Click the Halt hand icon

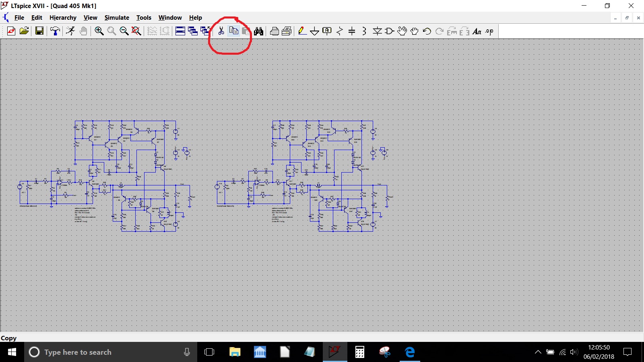click(x=83, y=31)
